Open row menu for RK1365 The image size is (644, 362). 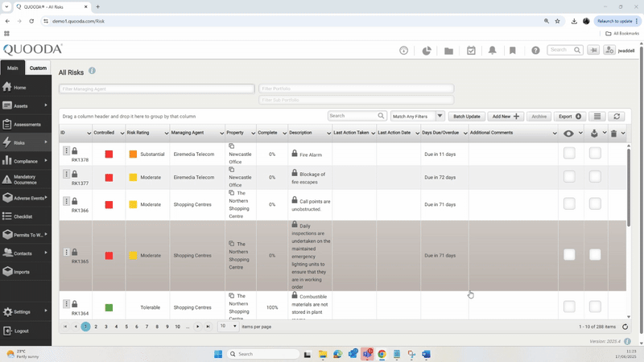[x=66, y=252]
